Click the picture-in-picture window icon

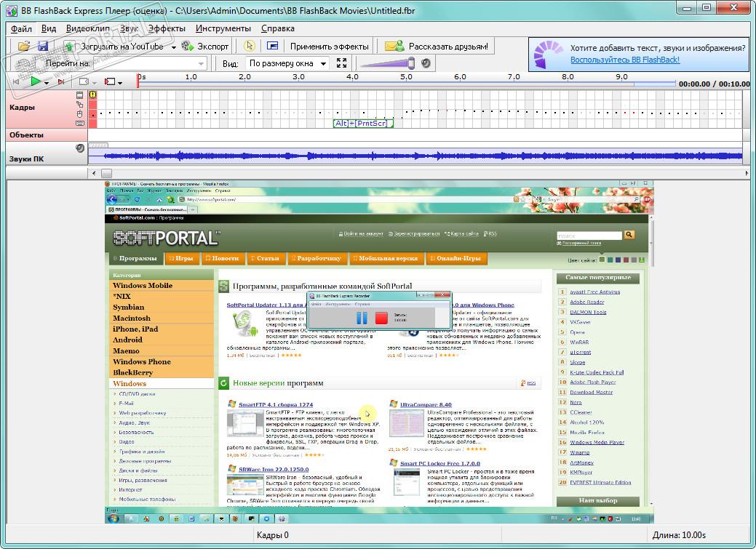pos(272,47)
